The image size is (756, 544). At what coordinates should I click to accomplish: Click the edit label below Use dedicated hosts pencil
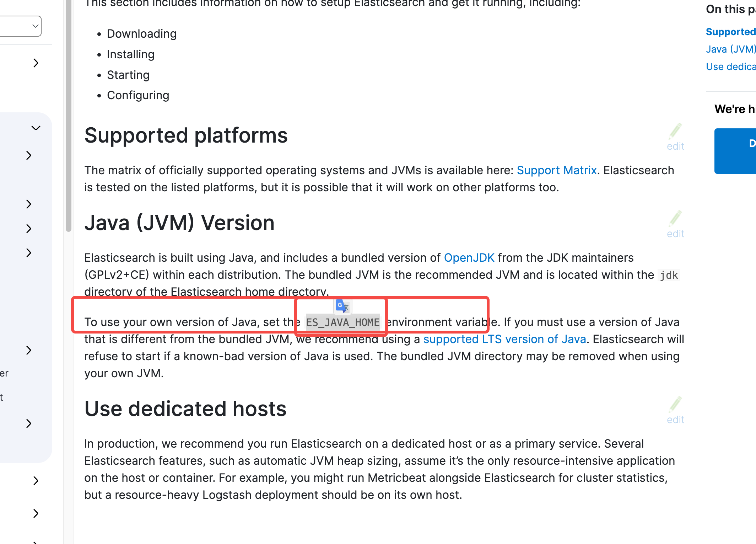pos(675,420)
